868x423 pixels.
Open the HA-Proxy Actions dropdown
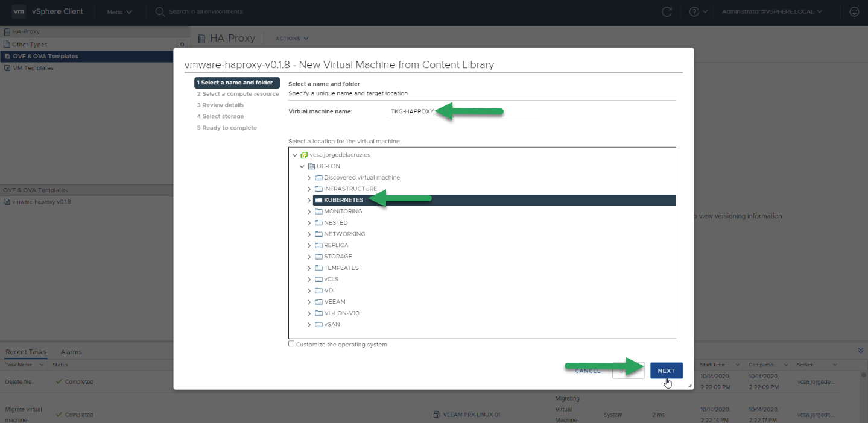292,39
